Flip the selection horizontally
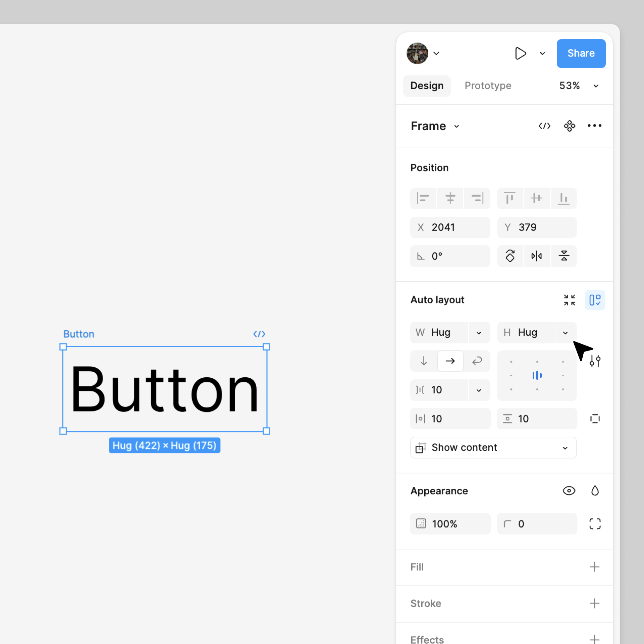Image resolution: width=644 pixels, height=644 pixels. (x=537, y=256)
